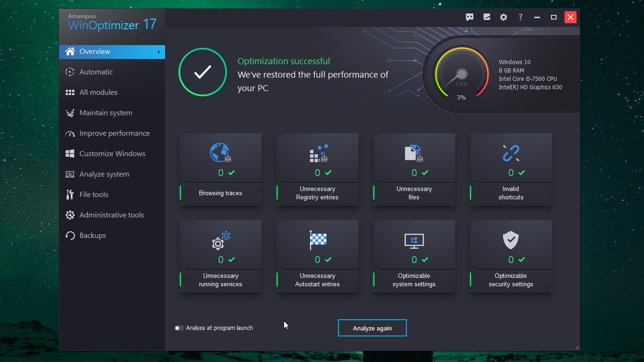
Task: Open the help question mark icon
Action: [520, 17]
